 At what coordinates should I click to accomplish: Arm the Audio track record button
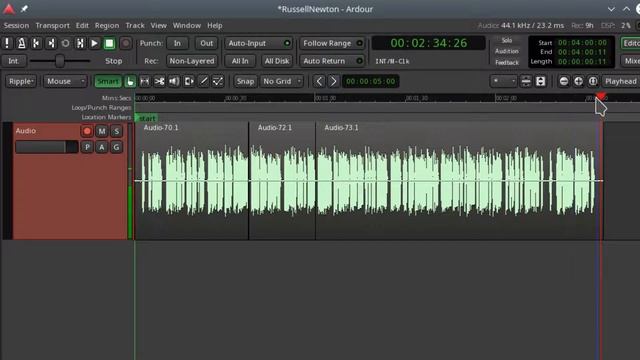pyautogui.click(x=87, y=131)
